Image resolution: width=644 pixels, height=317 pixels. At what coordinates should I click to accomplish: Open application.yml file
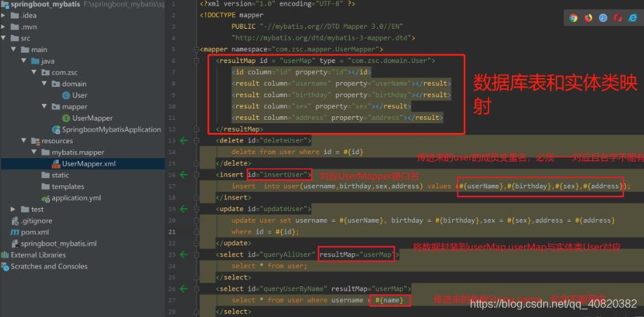coord(76,198)
